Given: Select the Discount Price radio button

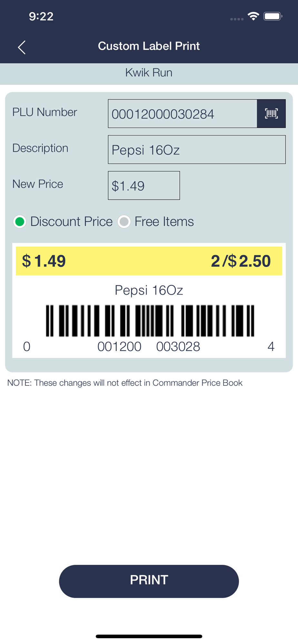Looking at the screenshot, I should point(20,222).
